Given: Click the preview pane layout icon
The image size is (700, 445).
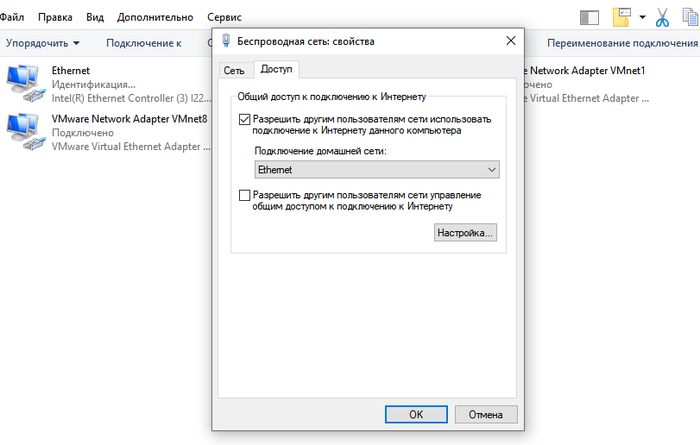Looking at the screenshot, I should coord(589,17).
